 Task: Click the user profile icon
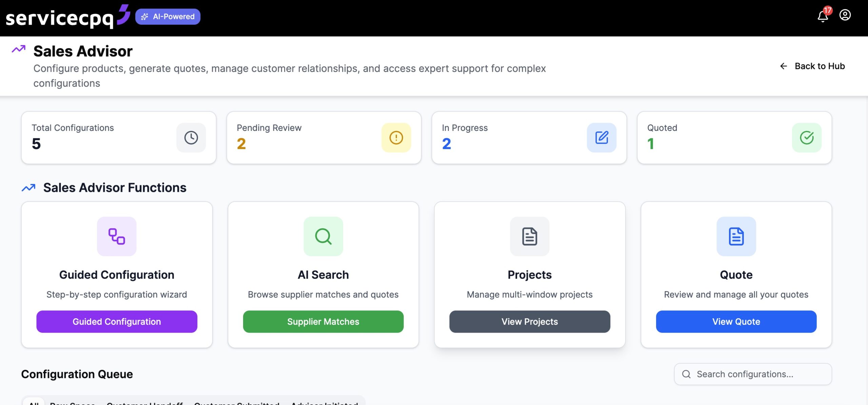click(845, 15)
